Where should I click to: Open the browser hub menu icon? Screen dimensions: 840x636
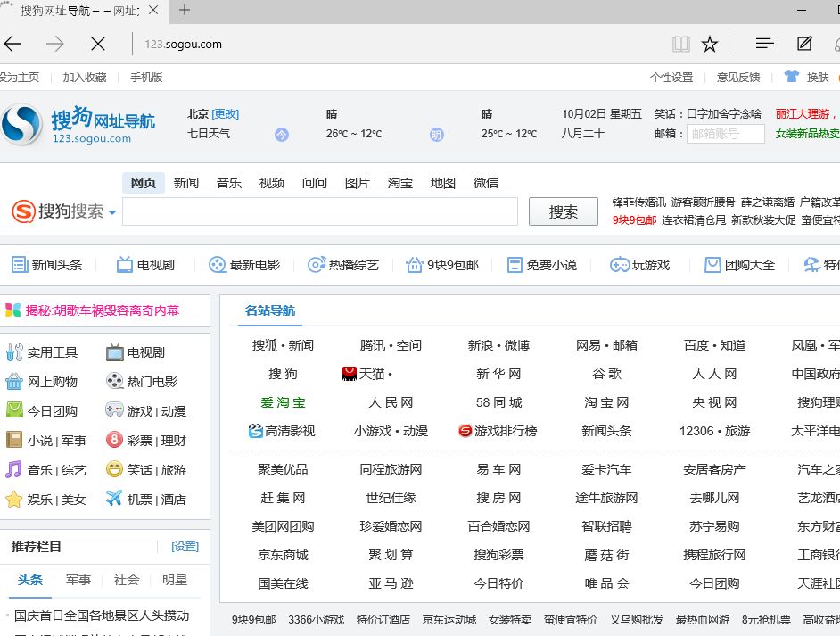coord(764,44)
